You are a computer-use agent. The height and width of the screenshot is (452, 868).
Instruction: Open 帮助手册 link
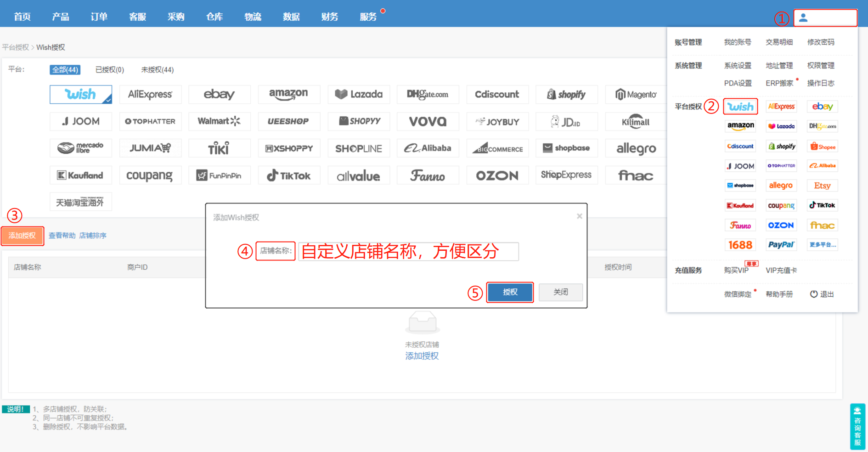click(779, 294)
